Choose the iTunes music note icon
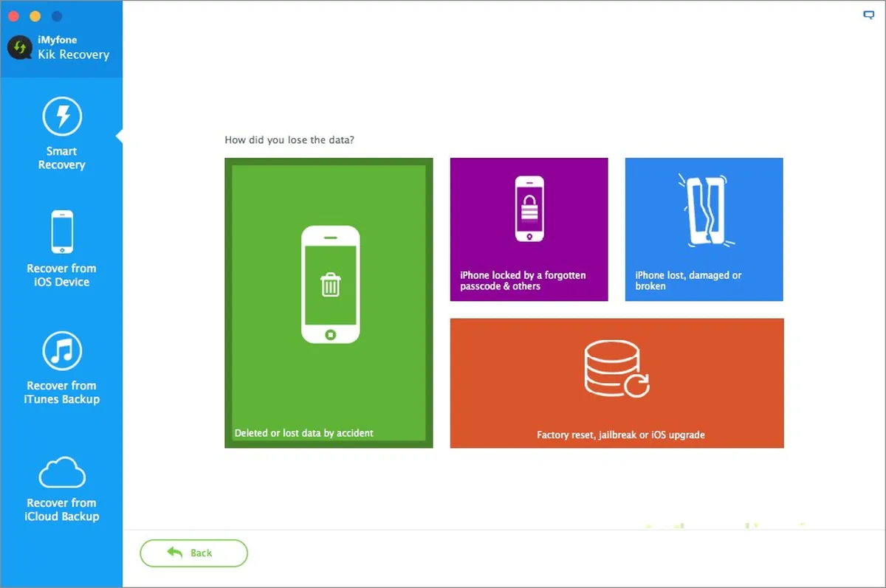 [x=62, y=350]
